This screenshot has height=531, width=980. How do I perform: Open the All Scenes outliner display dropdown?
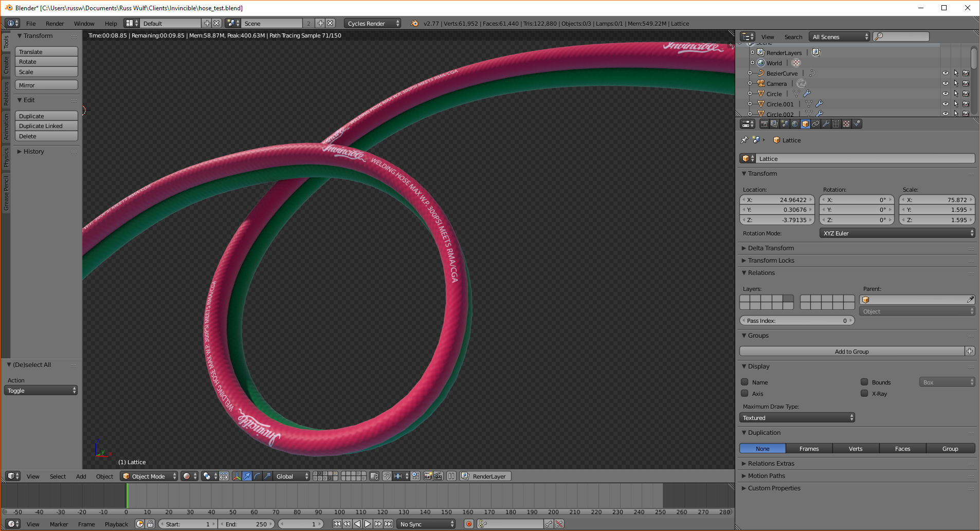tap(839, 37)
